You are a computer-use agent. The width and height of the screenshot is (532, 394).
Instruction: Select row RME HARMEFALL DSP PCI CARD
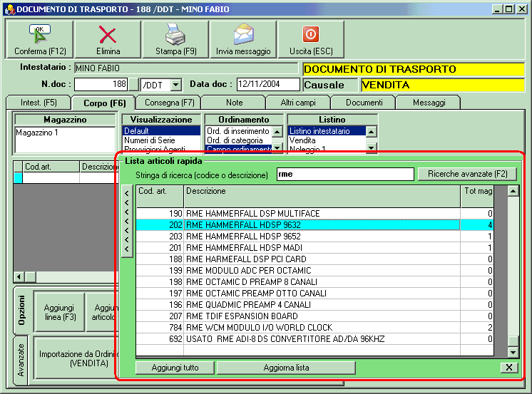314,259
